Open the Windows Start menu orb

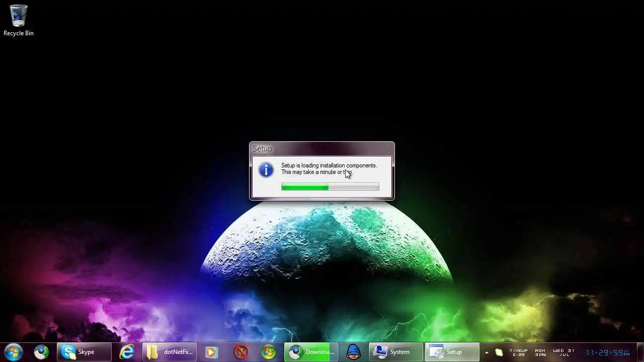click(13, 352)
